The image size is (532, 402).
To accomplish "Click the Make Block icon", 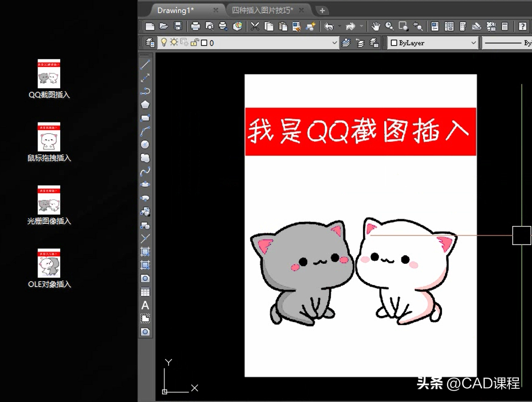I will (x=145, y=225).
